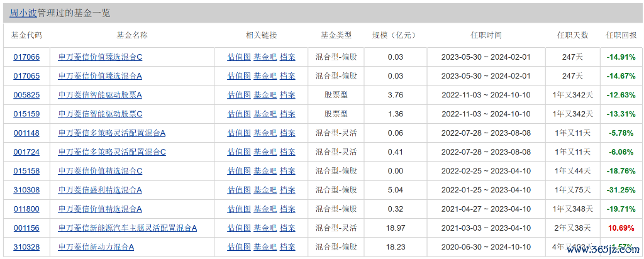Click 档案 for fund 310308
644x259 pixels.
[287, 190]
